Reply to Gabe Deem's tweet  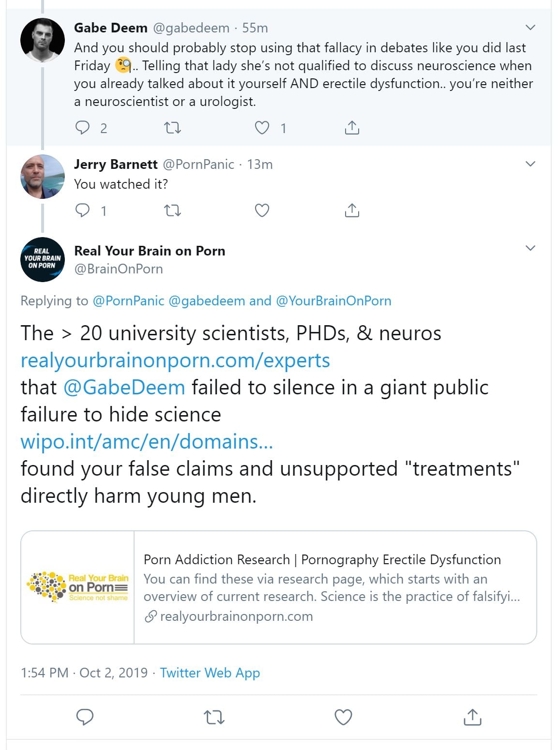pos(83,128)
